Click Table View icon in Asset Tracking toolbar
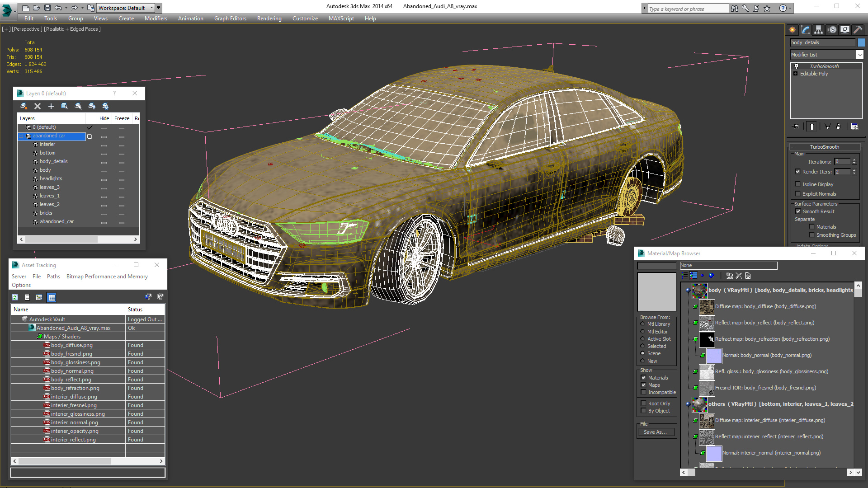This screenshot has height=488, width=868. point(52,297)
